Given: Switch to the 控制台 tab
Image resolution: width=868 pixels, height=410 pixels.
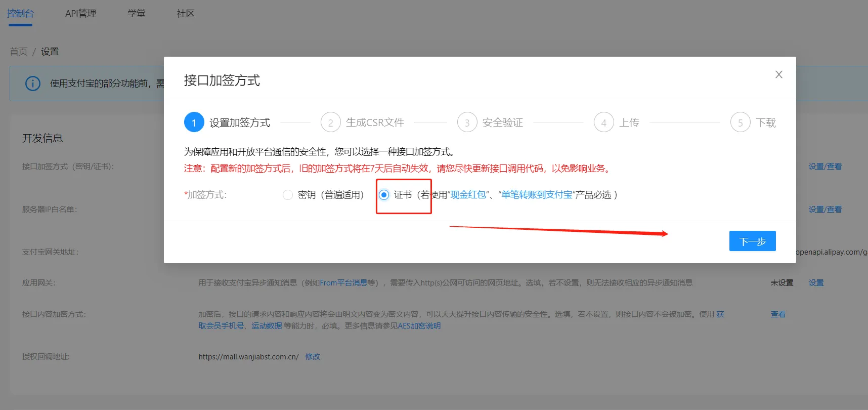Looking at the screenshot, I should [20, 14].
